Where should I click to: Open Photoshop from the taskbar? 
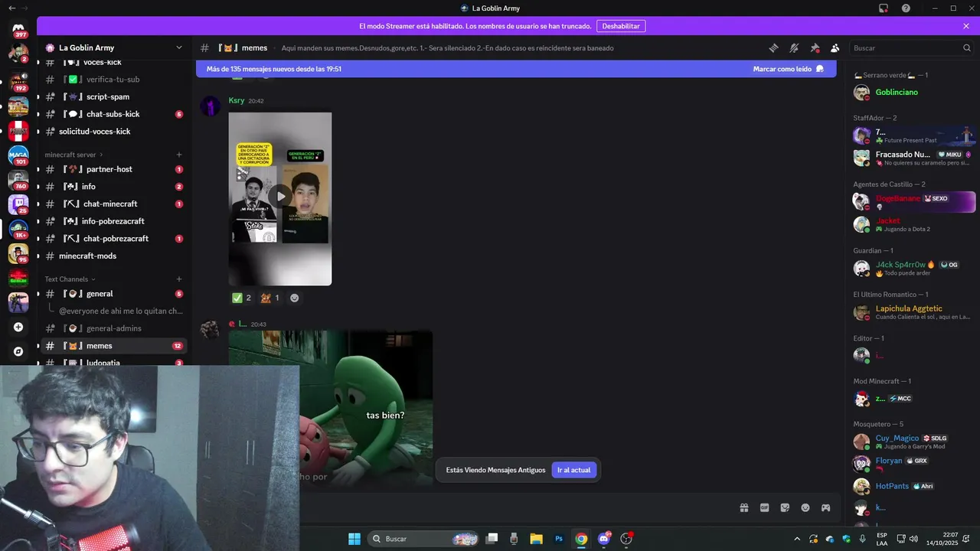pos(559,539)
